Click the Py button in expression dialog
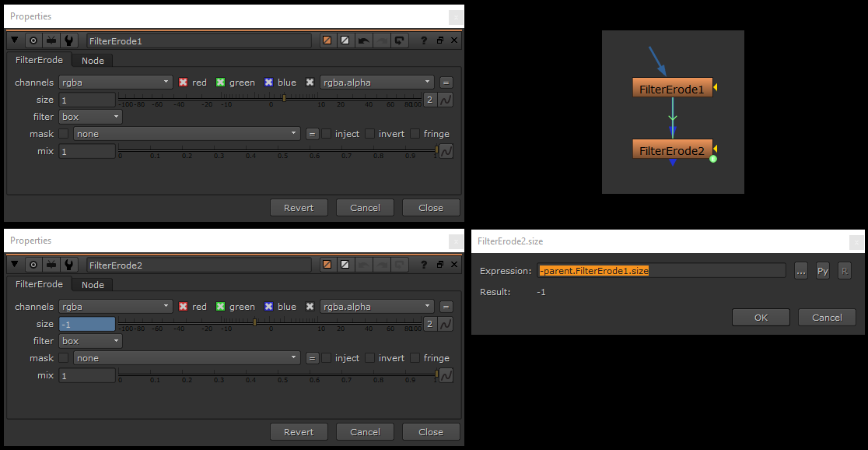The height and width of the screenshot is (450, 868). pyautogui.click(x=822, y=270)
